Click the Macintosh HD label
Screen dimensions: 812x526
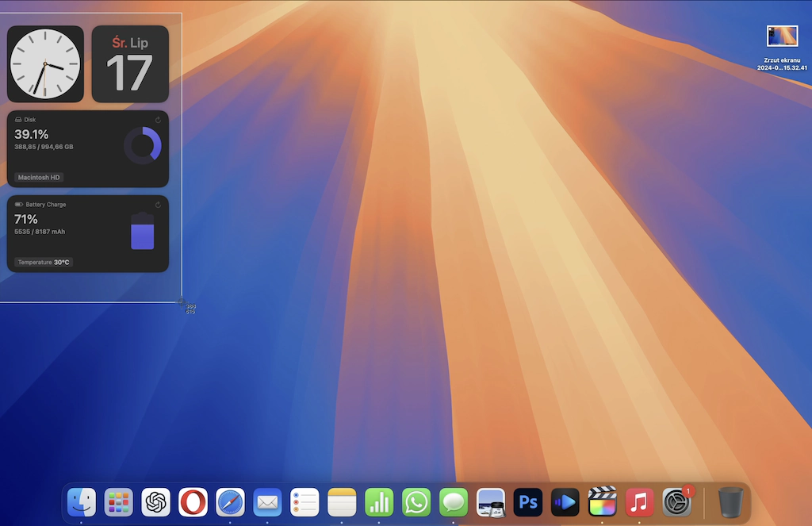click(x=39, y=177)
